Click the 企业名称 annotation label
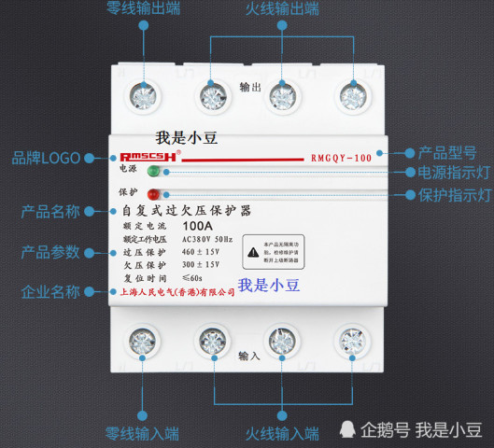This screenshot has height=448, width=494. click(50, 292)
